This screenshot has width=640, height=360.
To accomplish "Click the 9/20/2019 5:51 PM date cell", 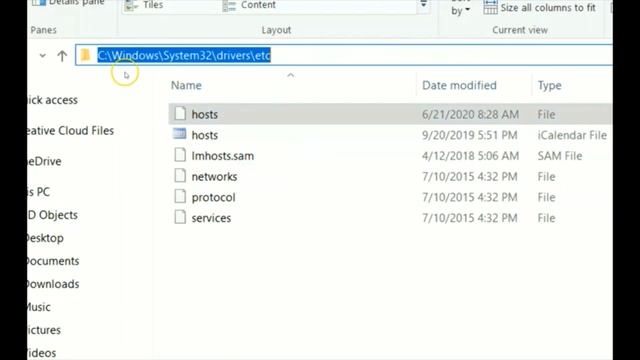I will (x=469, y=135).
